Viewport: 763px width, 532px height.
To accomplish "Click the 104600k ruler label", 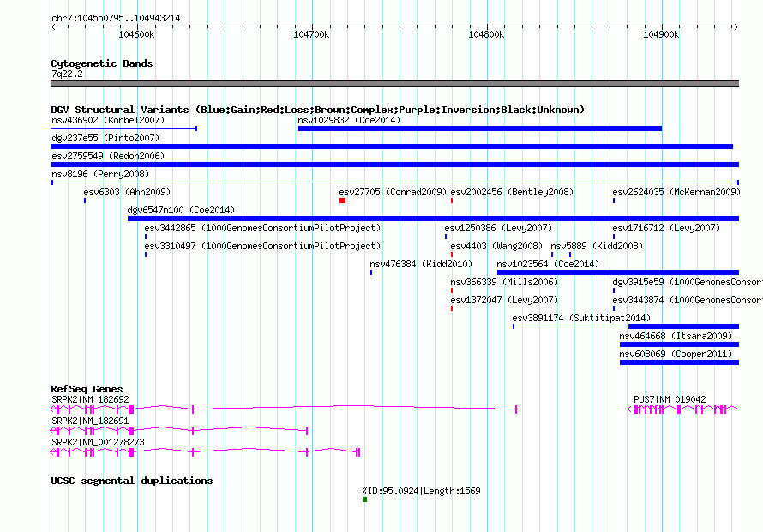I will pos(136,34).
